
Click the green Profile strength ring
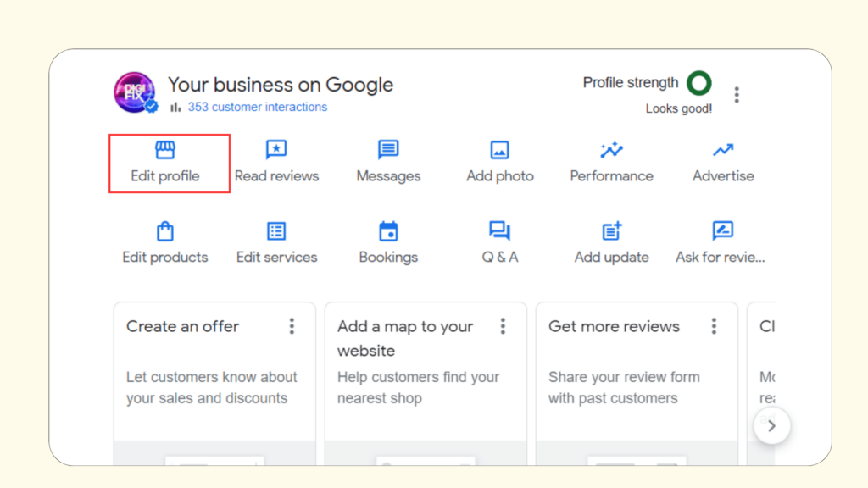click(698, 83)
